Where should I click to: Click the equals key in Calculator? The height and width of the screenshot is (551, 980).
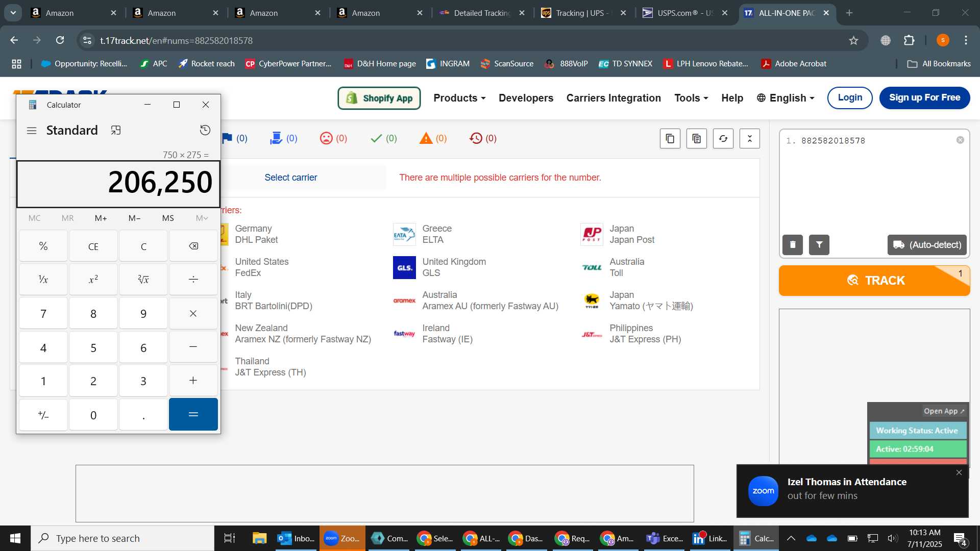(193, 414)
